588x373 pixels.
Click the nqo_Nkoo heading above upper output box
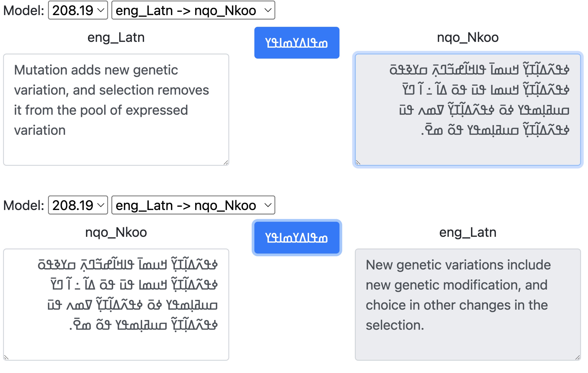pos(468,37)
